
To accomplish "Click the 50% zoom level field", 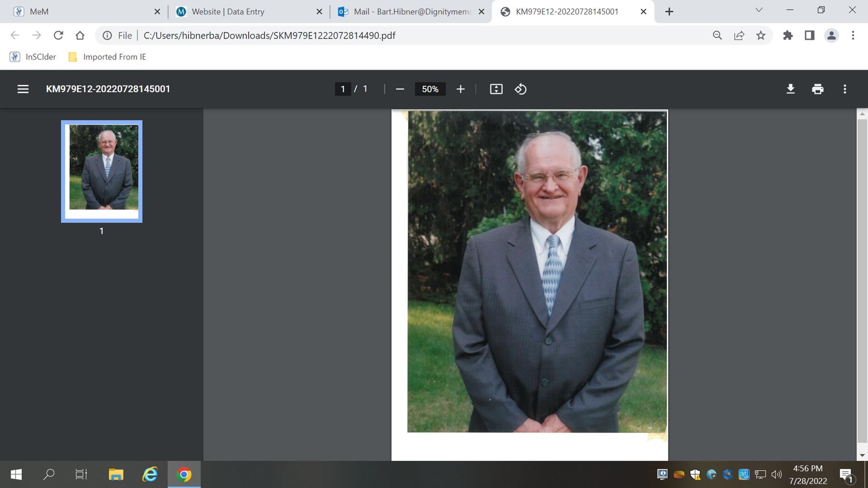I will click(430, 89).
